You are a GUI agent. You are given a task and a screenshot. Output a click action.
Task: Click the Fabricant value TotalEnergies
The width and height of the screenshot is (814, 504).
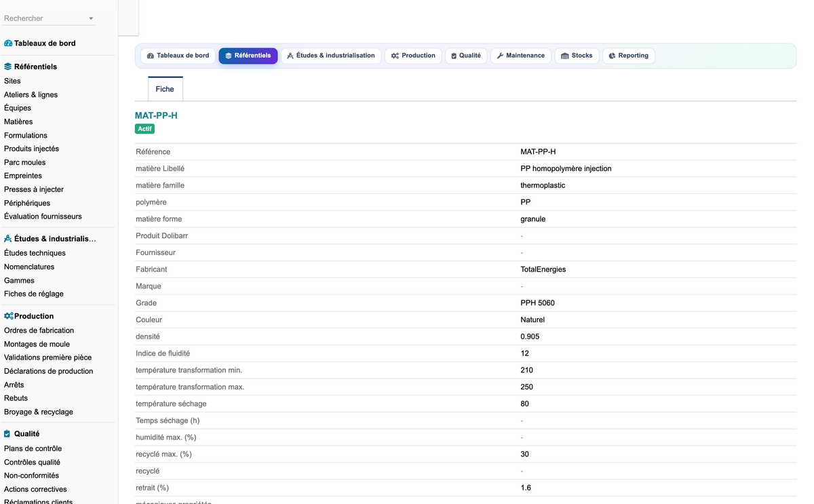click(543, 269)
